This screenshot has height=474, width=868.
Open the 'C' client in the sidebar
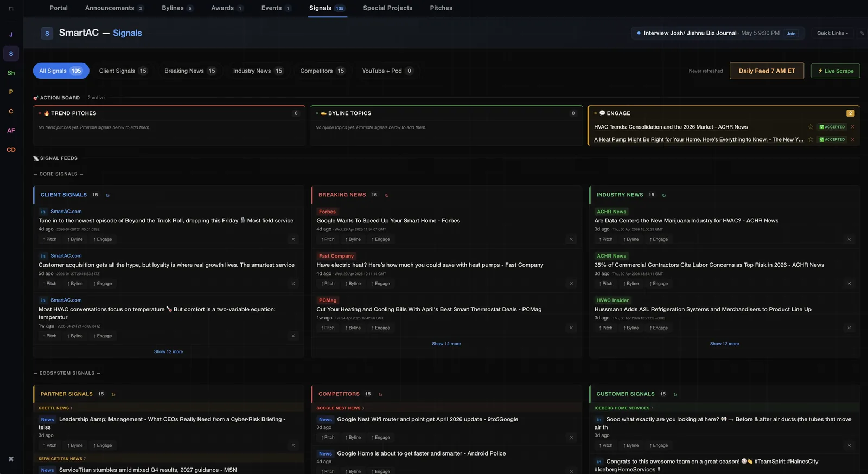(x=11, y=111)
